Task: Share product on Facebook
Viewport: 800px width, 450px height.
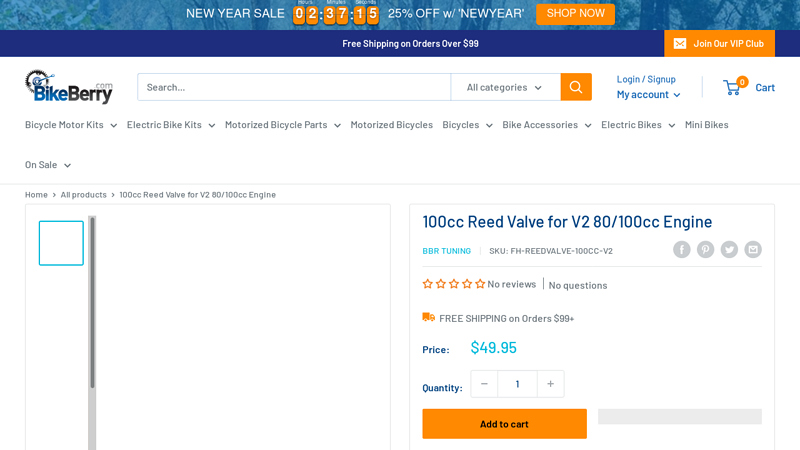Action: (x=682, y=249)
